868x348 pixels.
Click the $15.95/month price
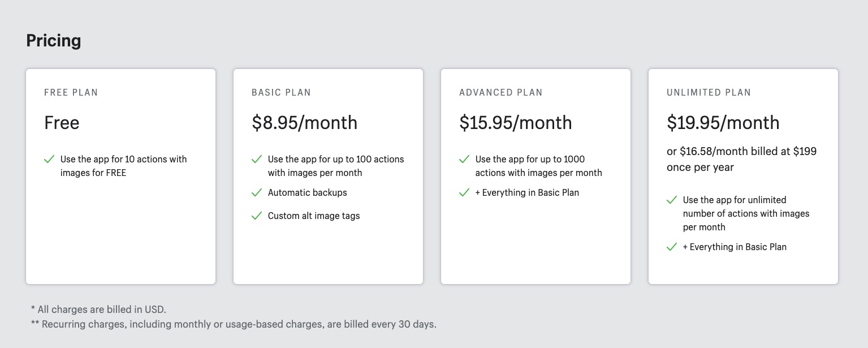point(515,123)
